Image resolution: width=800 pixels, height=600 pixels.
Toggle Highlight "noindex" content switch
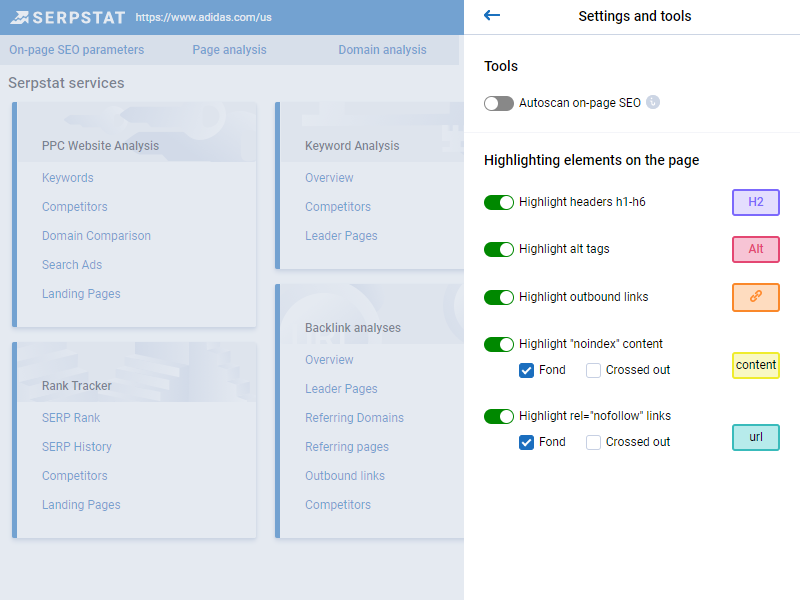coord(498,344)
